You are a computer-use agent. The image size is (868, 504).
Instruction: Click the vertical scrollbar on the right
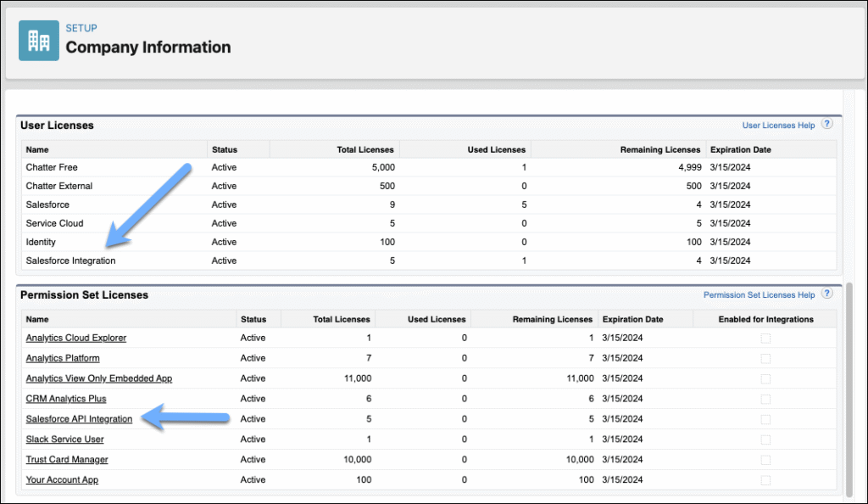point(849,390)
